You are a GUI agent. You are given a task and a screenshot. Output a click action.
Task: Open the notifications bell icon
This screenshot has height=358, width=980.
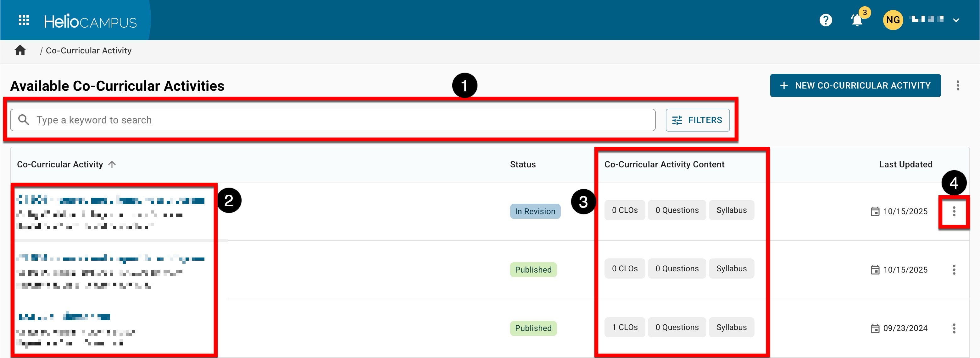click(857, 20)
